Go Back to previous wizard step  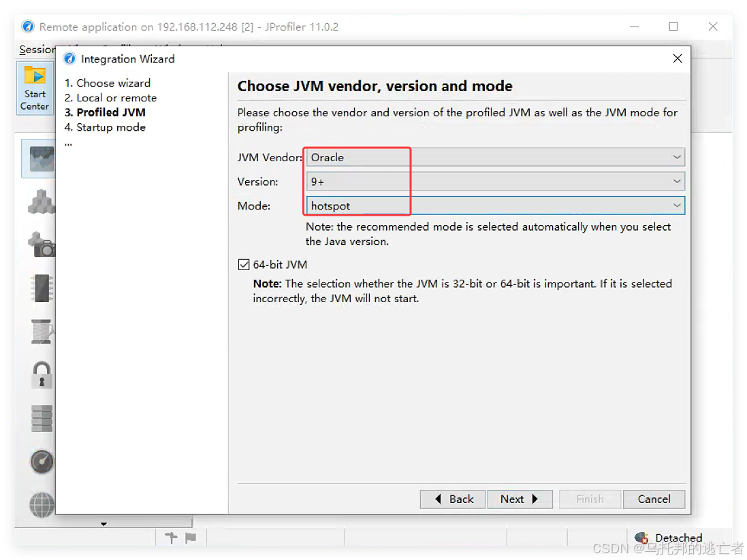point(453,499)
